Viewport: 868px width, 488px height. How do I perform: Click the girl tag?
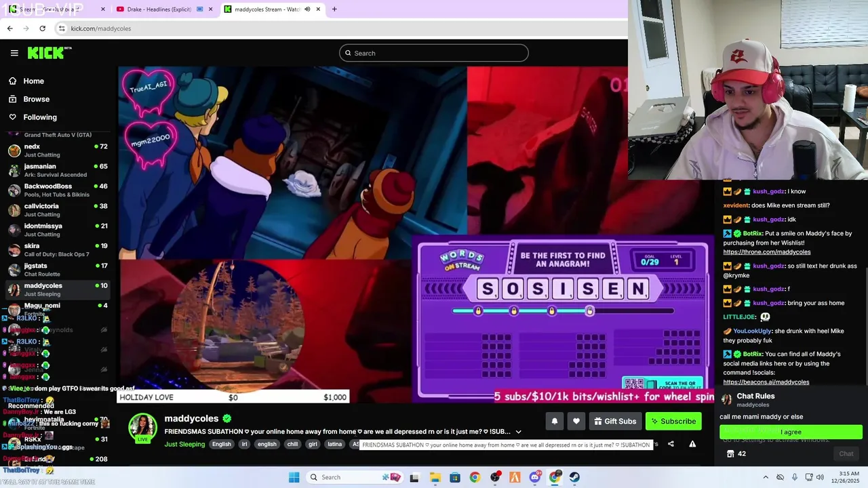click(x=313, y=445)
